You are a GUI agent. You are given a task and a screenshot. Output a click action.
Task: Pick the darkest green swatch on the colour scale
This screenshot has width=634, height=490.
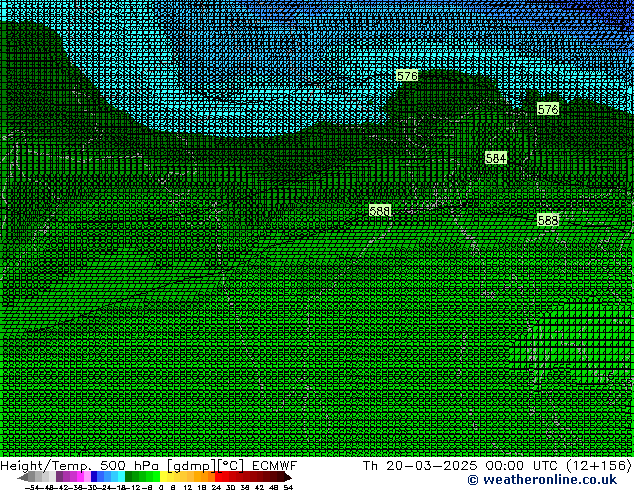(128, 476)
